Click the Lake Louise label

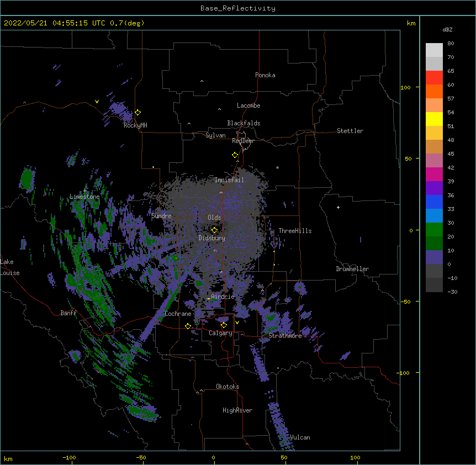pyautogui.click(x=10, y=267)
